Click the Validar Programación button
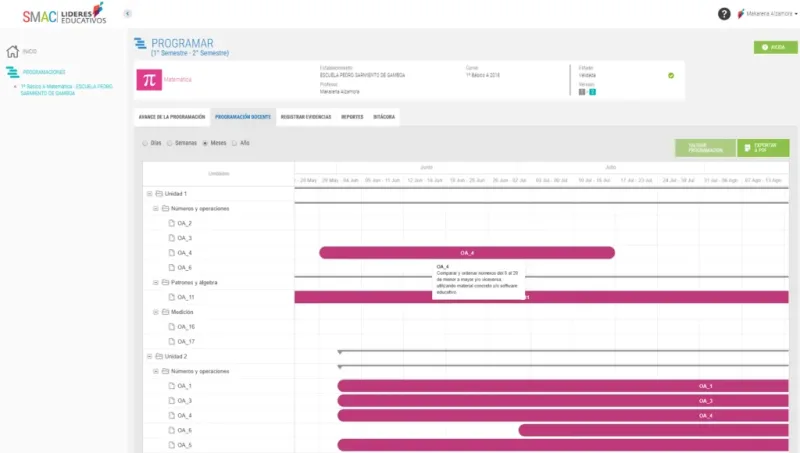Viewport: 800px width, 453px height. coord(706,148)
